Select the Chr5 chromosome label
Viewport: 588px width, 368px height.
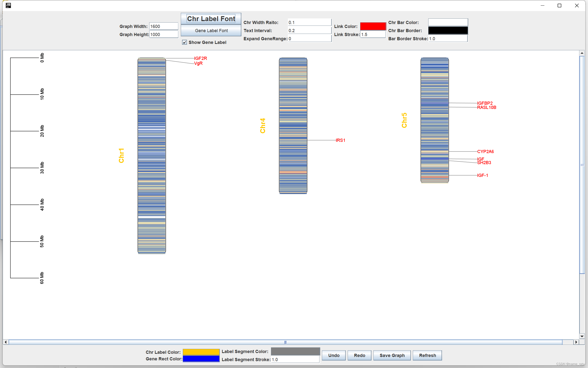click(404, 120)
